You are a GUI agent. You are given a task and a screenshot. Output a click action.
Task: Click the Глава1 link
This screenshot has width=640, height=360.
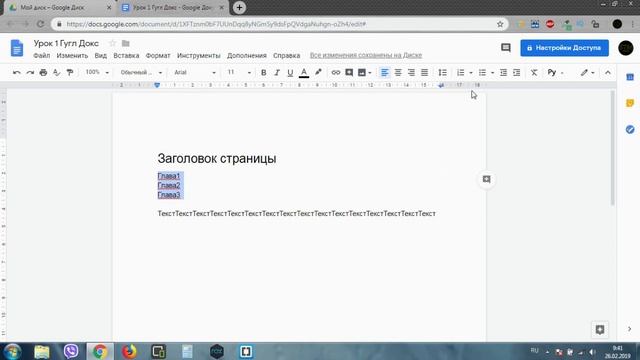pyautogui.click(x=169, y=176)
